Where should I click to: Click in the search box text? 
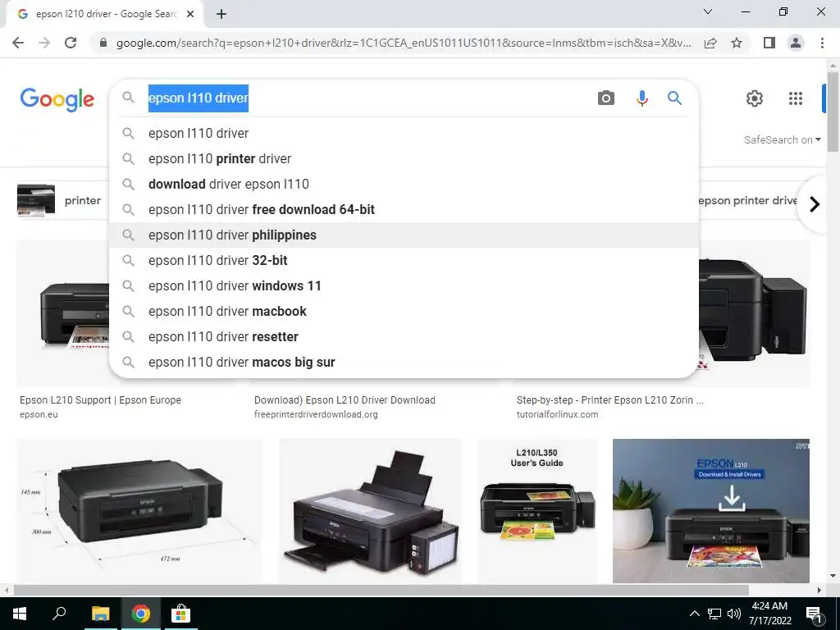coord(199,98)
